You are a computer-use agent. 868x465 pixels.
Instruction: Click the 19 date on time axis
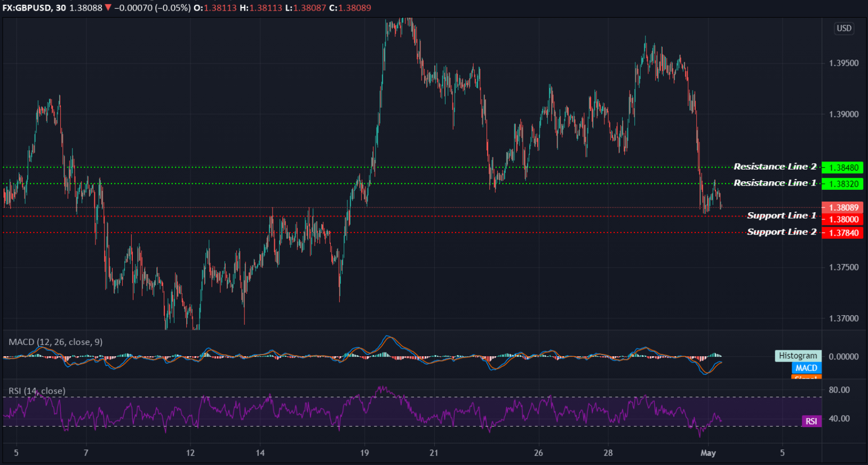(x=364, y=453)
